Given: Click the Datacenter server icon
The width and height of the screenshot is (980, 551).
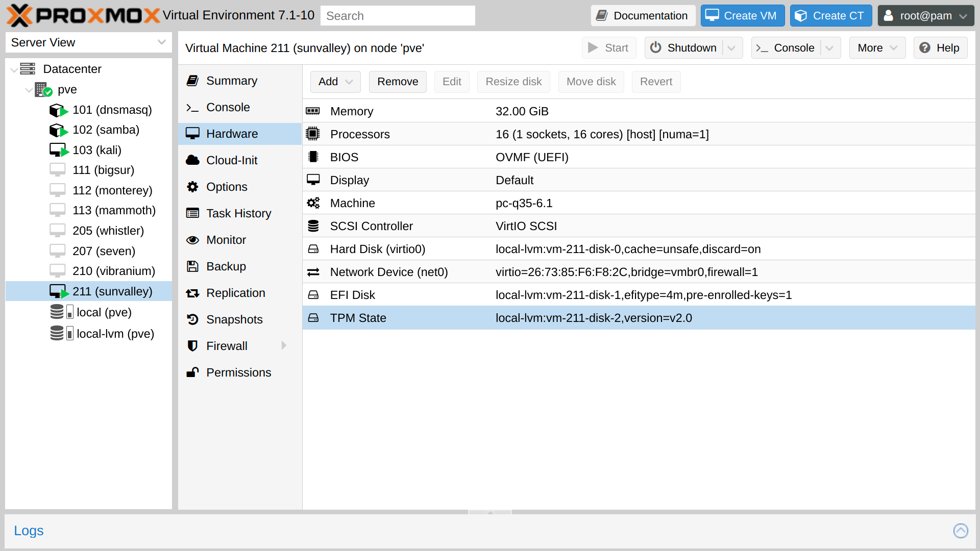Looking at the screenshot, I should click(x=28, y=69).
